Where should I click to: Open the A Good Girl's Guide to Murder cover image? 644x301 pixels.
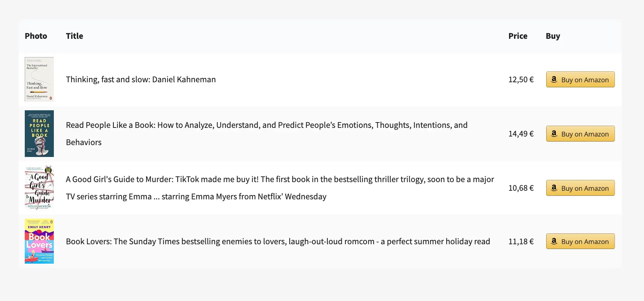pyautogui.click(x=39, y=187)
